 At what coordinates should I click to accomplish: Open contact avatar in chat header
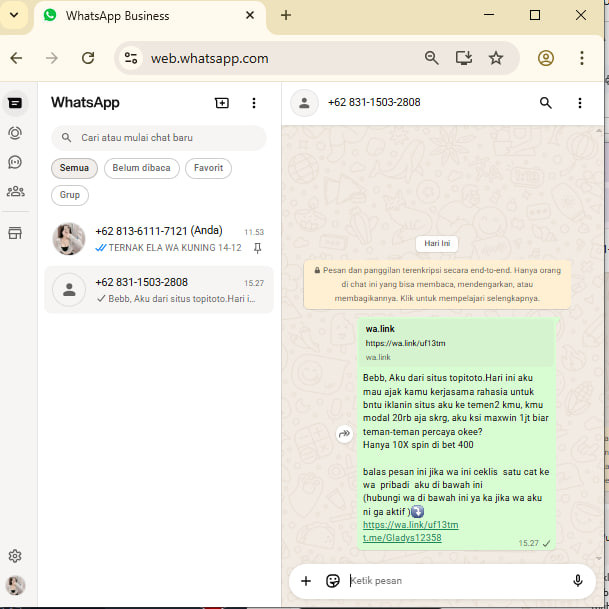pyautogui.click(x=304, y=103)
